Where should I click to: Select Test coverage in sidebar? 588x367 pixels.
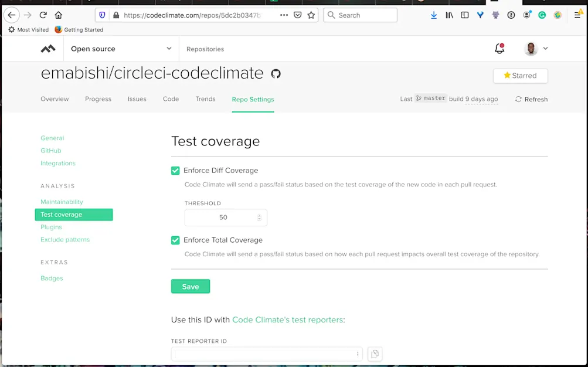click(74, 215)
